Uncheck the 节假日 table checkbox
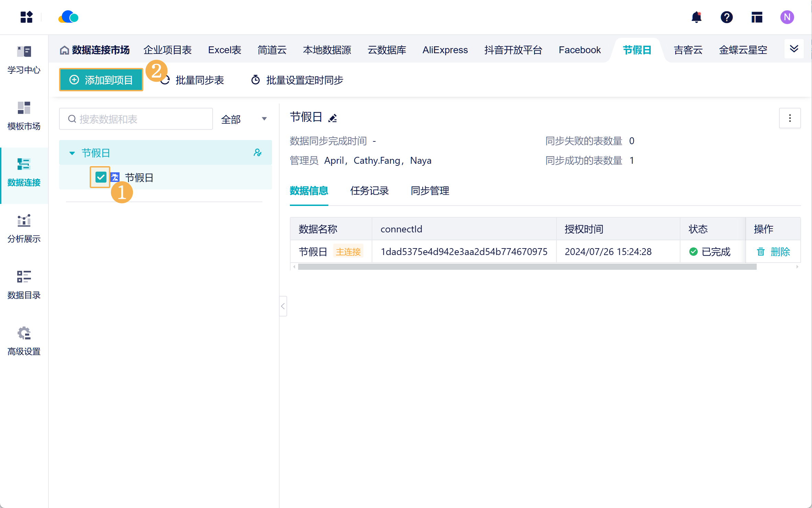The width and height of the screenshot is (812, 508). tap(101, 177)
